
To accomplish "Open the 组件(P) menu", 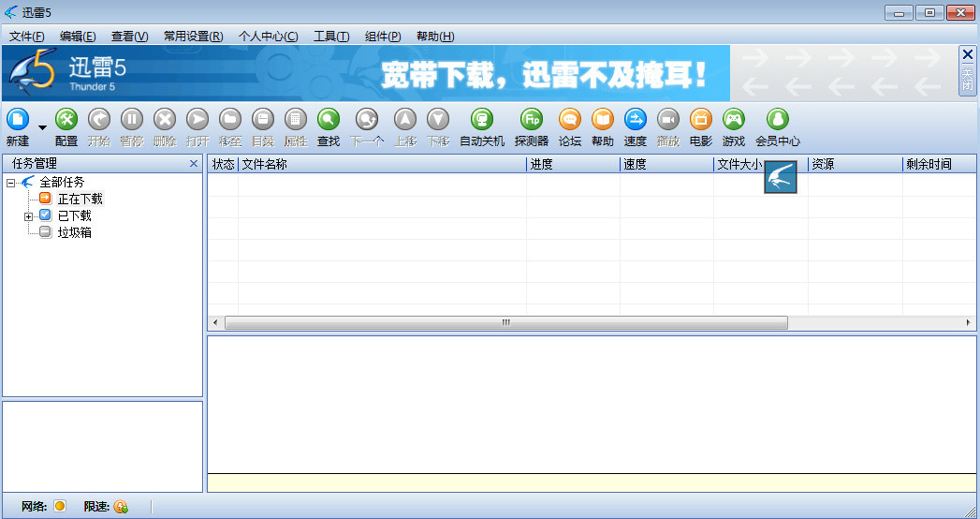I will click(x=383, y=37).
